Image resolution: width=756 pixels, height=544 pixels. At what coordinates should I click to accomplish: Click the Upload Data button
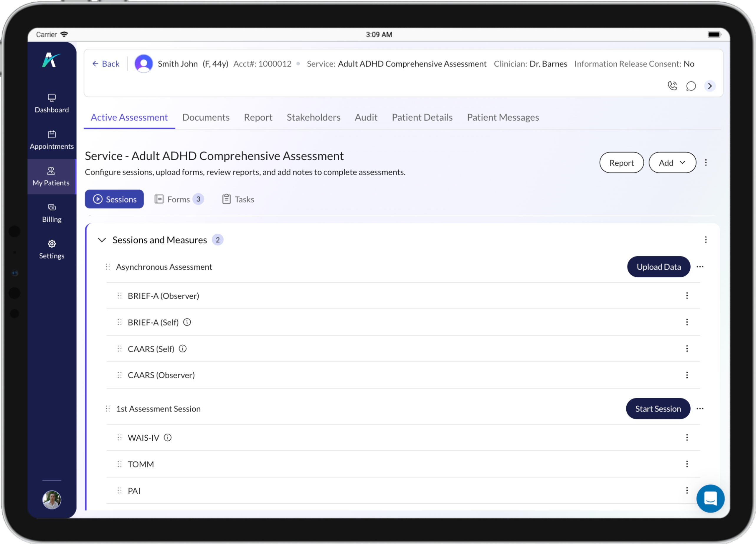(658, 266)
